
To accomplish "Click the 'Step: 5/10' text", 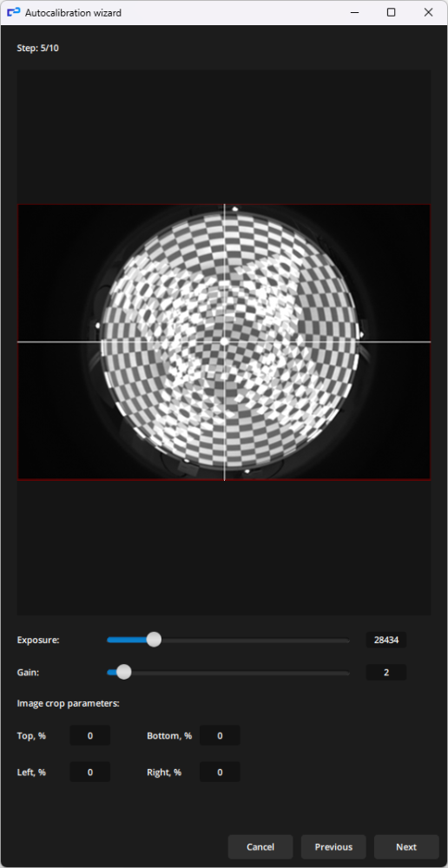I will 37,48.
